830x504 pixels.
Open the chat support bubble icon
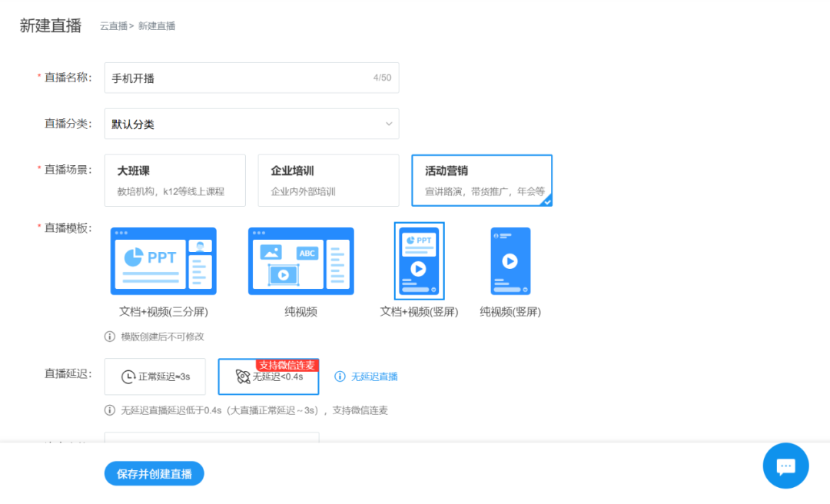[785, 466]
